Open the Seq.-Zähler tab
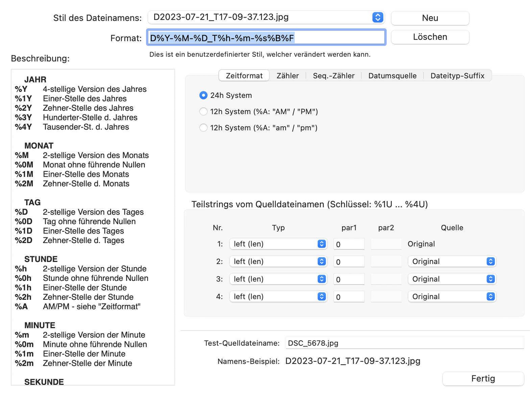This screenshot has width=532, height=395. pos(333,76)
